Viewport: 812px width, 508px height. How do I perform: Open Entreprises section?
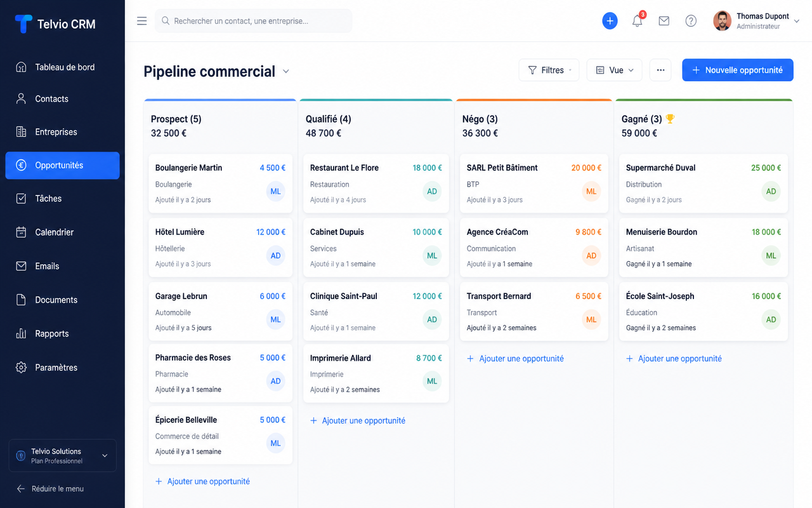pyautogui.click(x=62, y=132)
